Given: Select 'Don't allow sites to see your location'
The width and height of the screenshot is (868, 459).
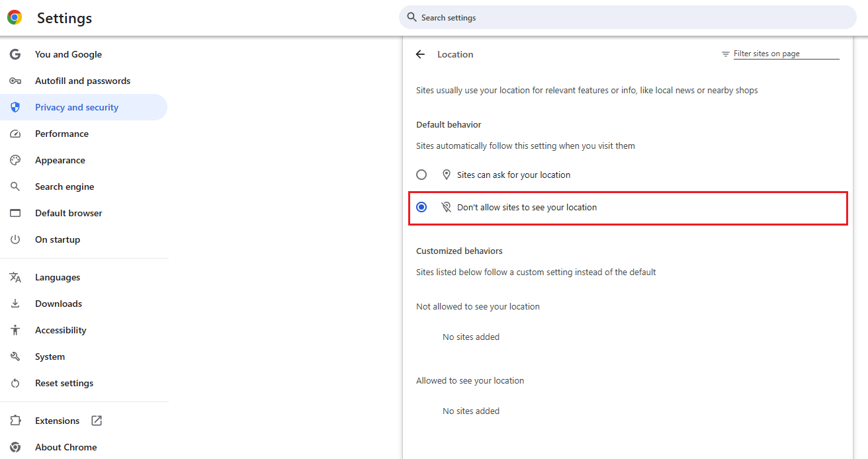Looking at the screenshot, I should click(x=421, y=207).
